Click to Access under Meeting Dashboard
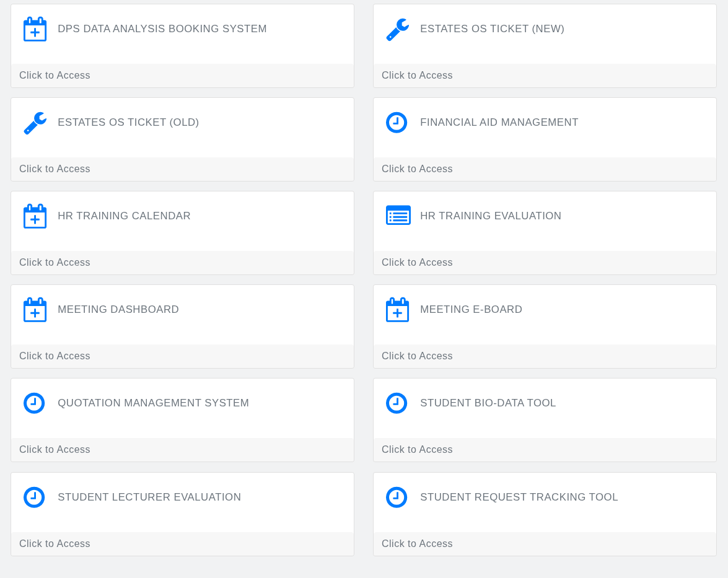Image resolution: width=728 pixels, height=578 pixels. pyautogui.click(x=55, y=356)
